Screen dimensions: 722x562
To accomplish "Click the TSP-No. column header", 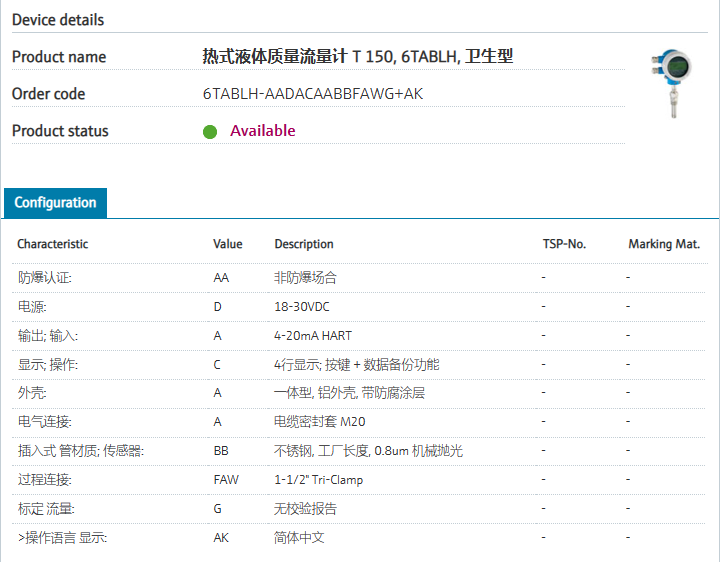I will pos(564,244).
